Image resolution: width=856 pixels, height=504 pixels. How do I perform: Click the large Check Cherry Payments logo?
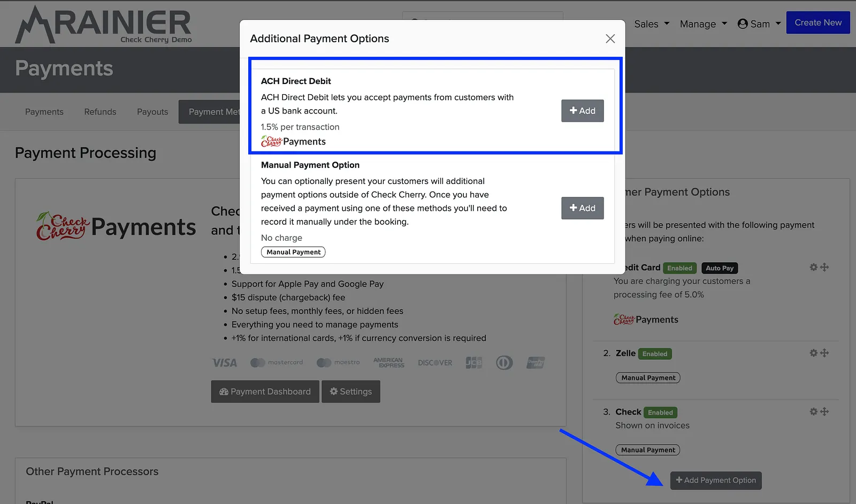116,226
